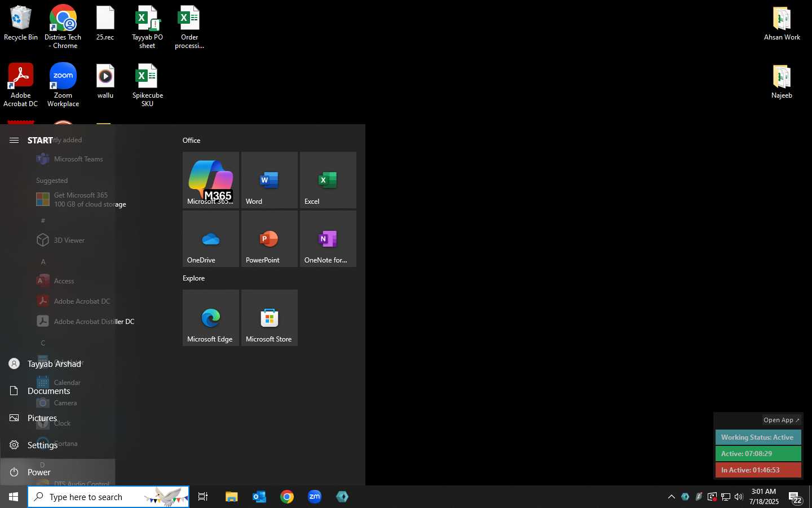Viewport: 812px width, 508px height.
Task: Select the wallu media file
Action: point(105,82)
